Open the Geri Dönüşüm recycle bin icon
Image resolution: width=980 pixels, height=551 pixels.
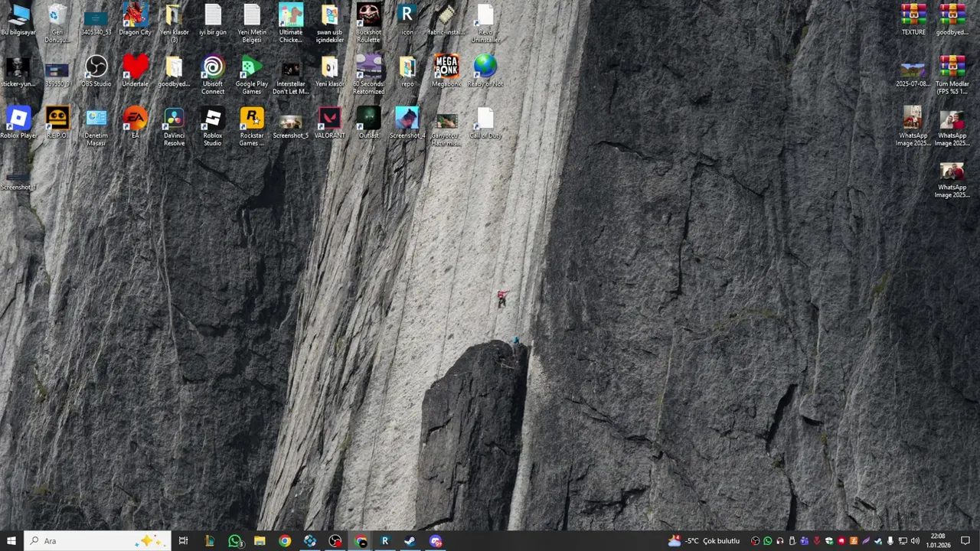click(x=57, y=23)
